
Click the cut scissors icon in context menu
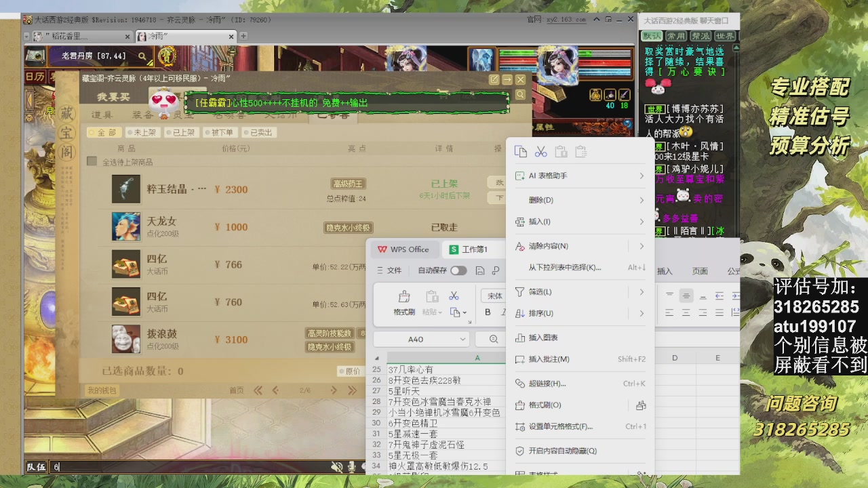click(540, 152)
